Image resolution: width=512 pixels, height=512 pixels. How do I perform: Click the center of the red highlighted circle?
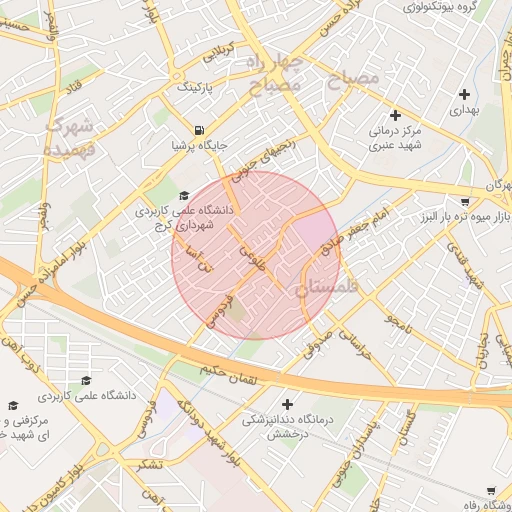[x=256, y=255]
